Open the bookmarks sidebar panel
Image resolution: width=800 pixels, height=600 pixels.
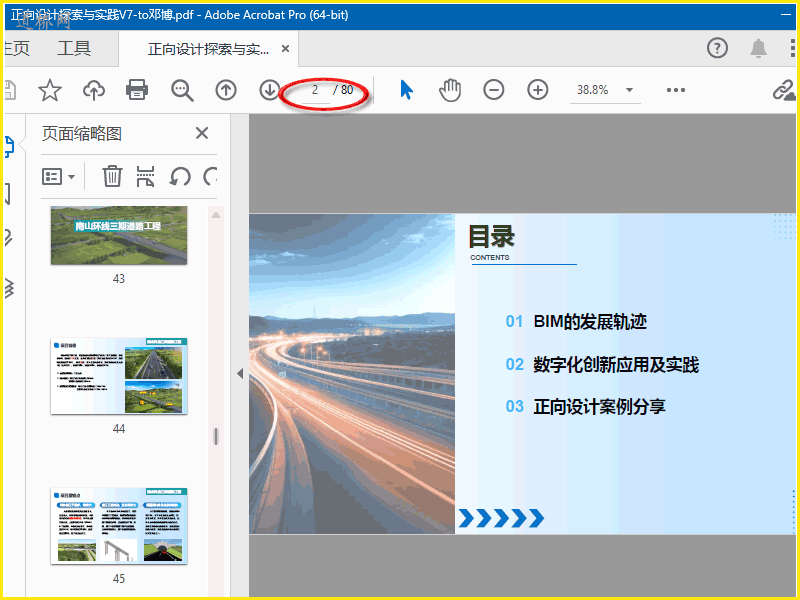[8, 194]
